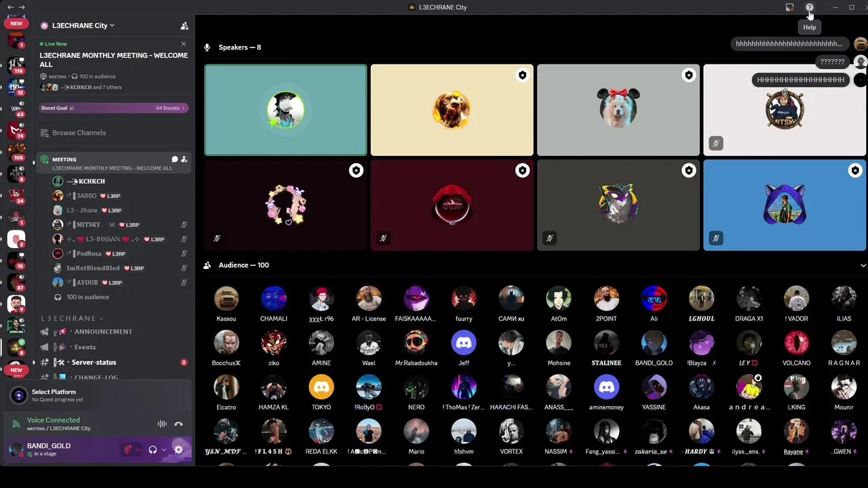Open audience member STALINEE's avatar

coord(606,343)
